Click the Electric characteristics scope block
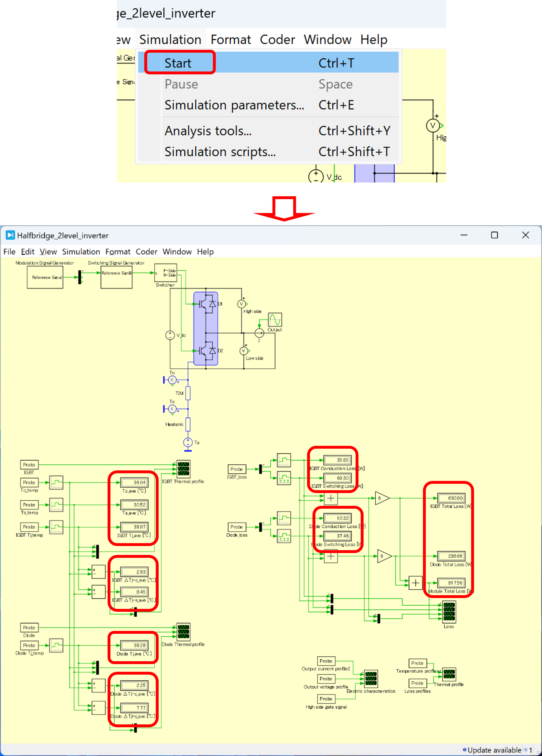This screenshot has height=756, width=542. tap(371, 678)
